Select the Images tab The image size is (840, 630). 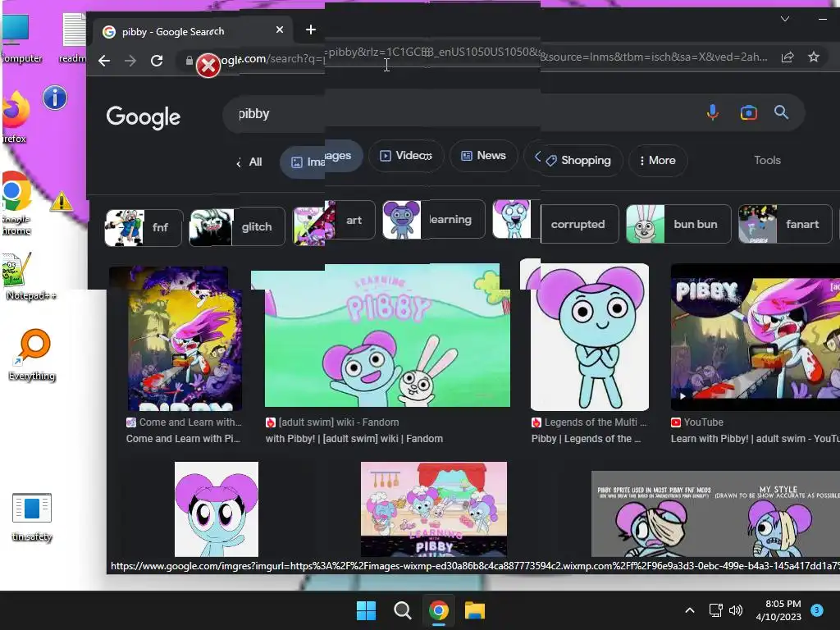click(x=322, y=159)
